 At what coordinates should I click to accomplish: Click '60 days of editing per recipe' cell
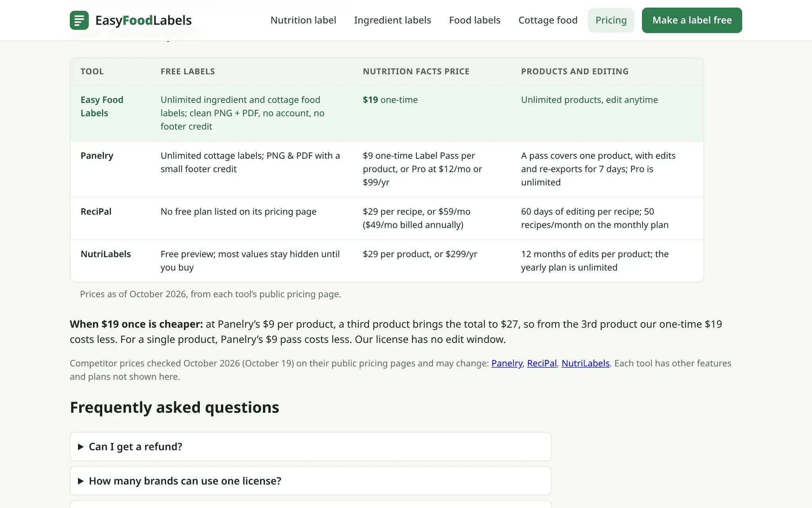595,218
